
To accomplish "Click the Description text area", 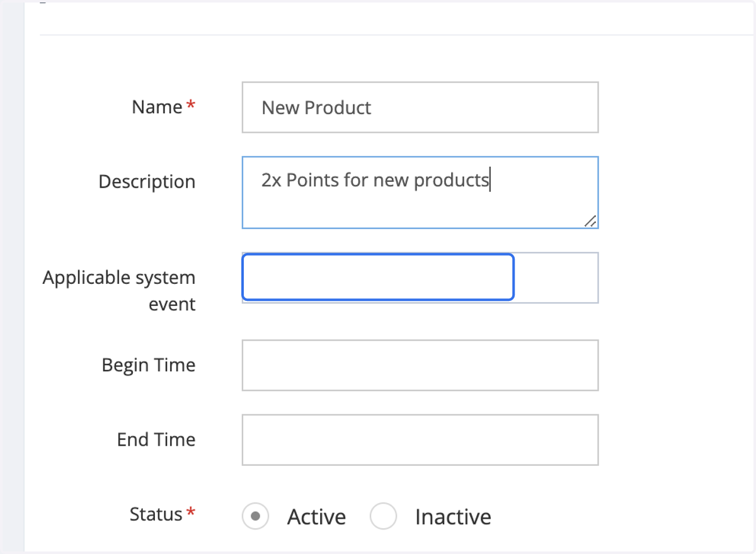I will click(x=420, y=193).
